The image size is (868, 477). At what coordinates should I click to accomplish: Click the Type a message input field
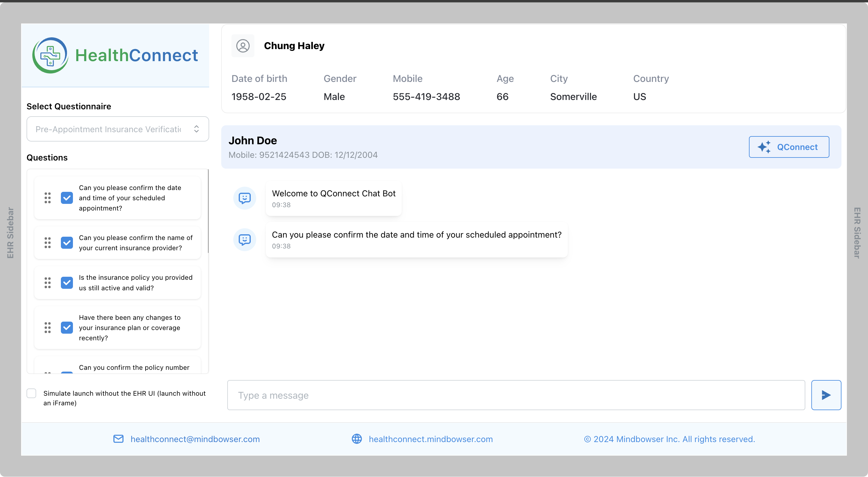point(516,395)
